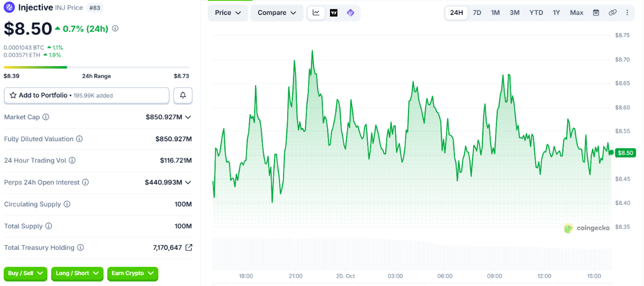644x286 pixels.
Task: Open the calendar date range icon
Action: [596, 12]
